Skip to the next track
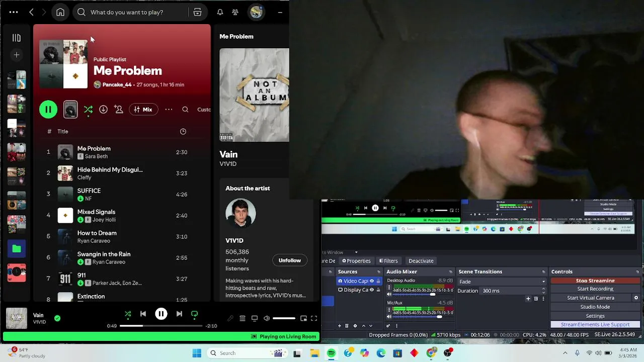The image size is (644, 362). [179, 314]
